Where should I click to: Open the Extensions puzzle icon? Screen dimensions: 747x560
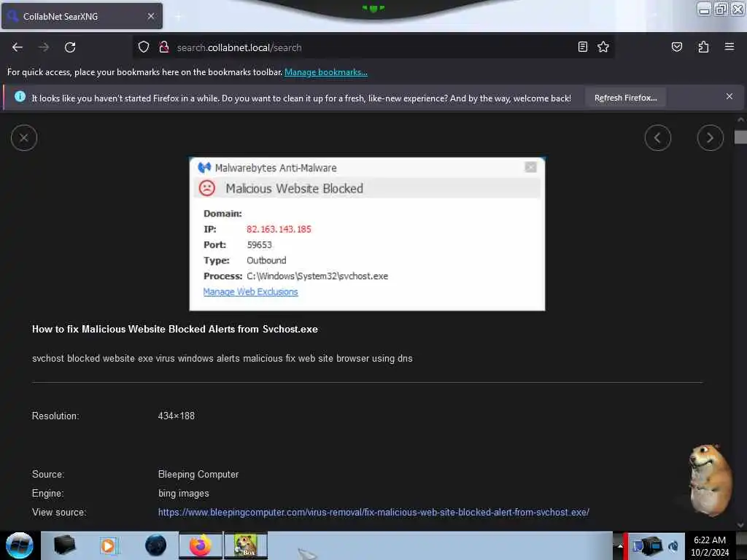(x=703, y=47)
